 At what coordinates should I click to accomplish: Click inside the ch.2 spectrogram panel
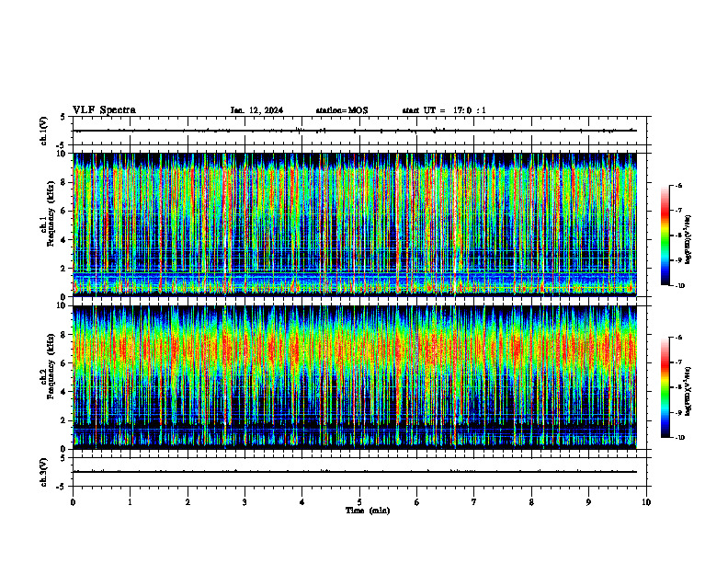pyautogui.click(x=355, y=377)
